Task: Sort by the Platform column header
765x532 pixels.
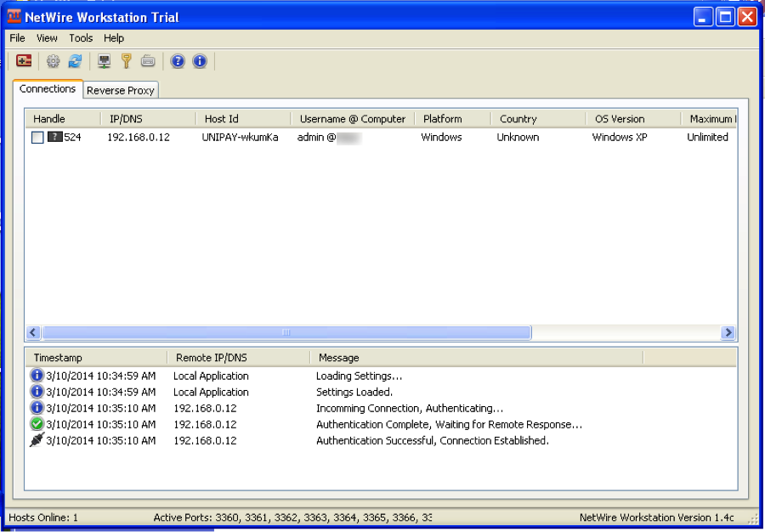Action: pyautogui.click(x=453, y=119)
